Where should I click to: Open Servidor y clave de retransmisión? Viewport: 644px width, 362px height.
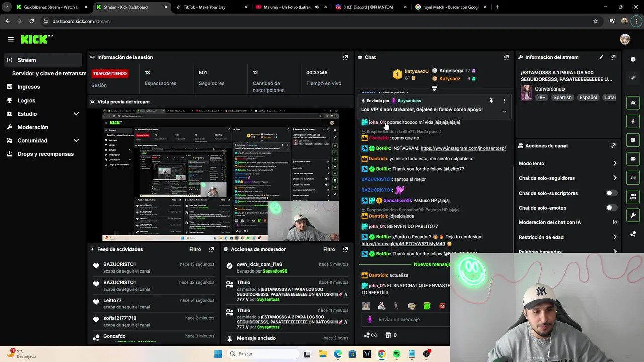tap(49, 73)
